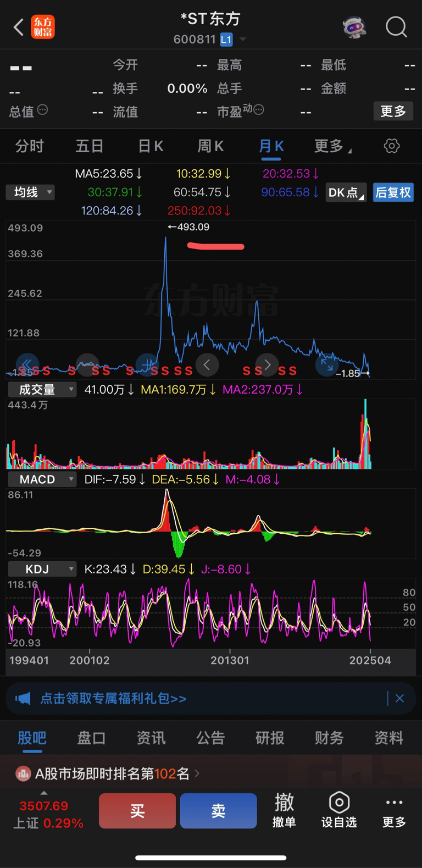The image size is (422, 868).
Task: Switch to 分时 chart tab
Action: 30,146
